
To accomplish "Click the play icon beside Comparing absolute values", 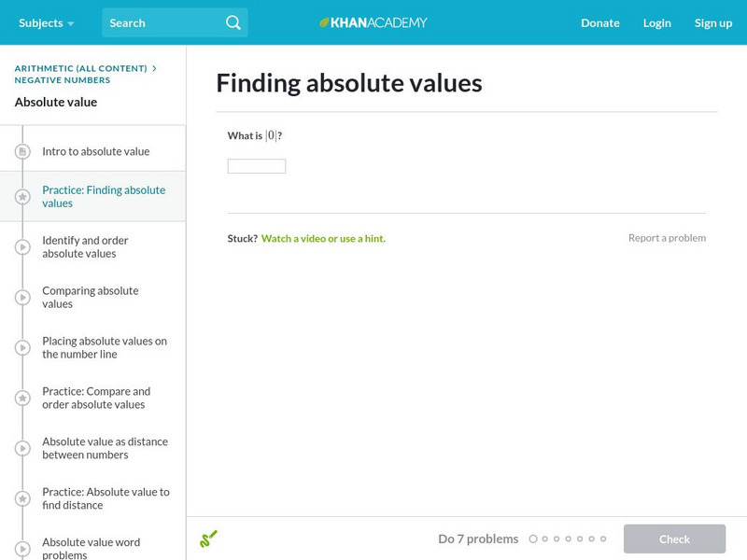I will point(22,297).
